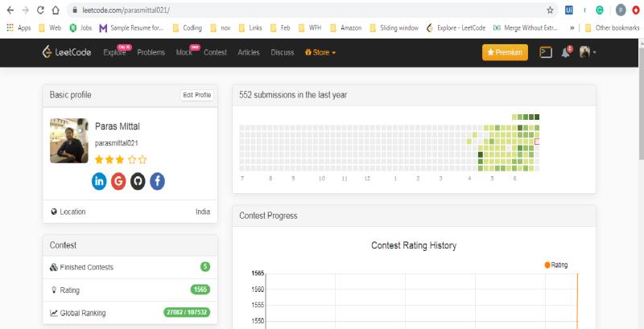The height and width of the screenshot is (329, 644).
Task: Click the Grammarly extension icon
Action: pos(600,10)
